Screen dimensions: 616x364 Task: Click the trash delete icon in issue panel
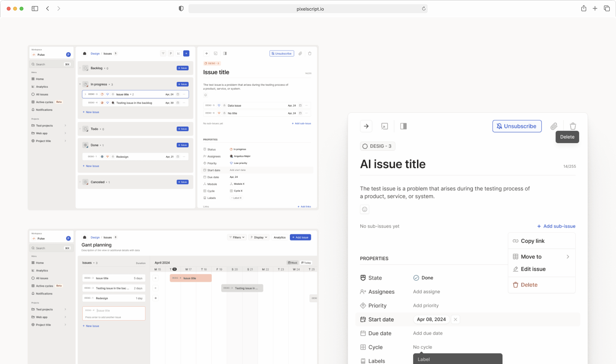[573, 126]
